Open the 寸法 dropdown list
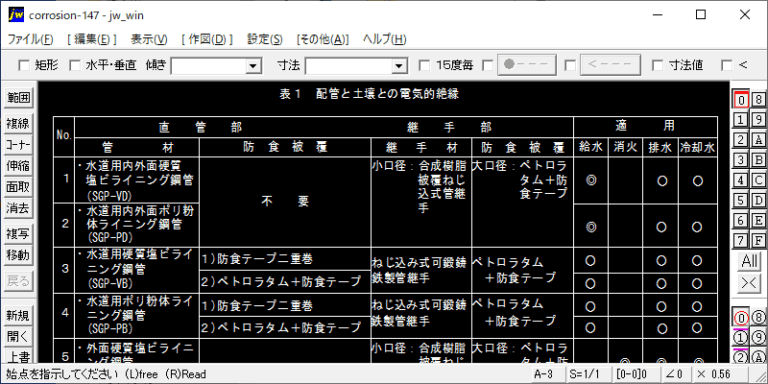The image size is (768, 384). pos(400,65)
